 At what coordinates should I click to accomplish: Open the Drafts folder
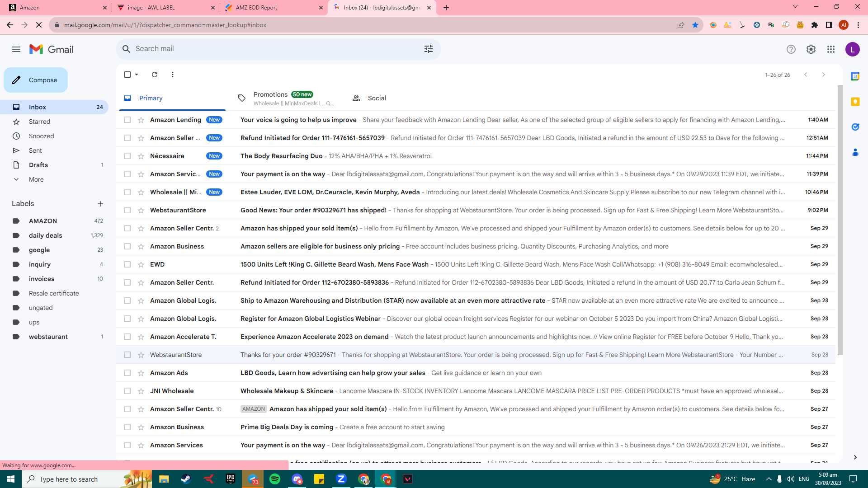pyautogui.click(x=54, y=165)
